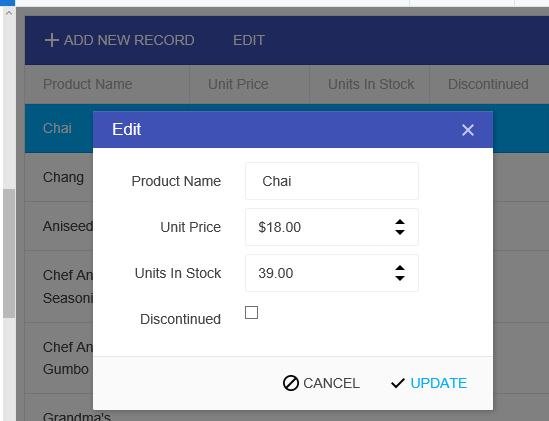Click the cancel circle-slash icon
This screenshot has width=549, height=421.
291,383
